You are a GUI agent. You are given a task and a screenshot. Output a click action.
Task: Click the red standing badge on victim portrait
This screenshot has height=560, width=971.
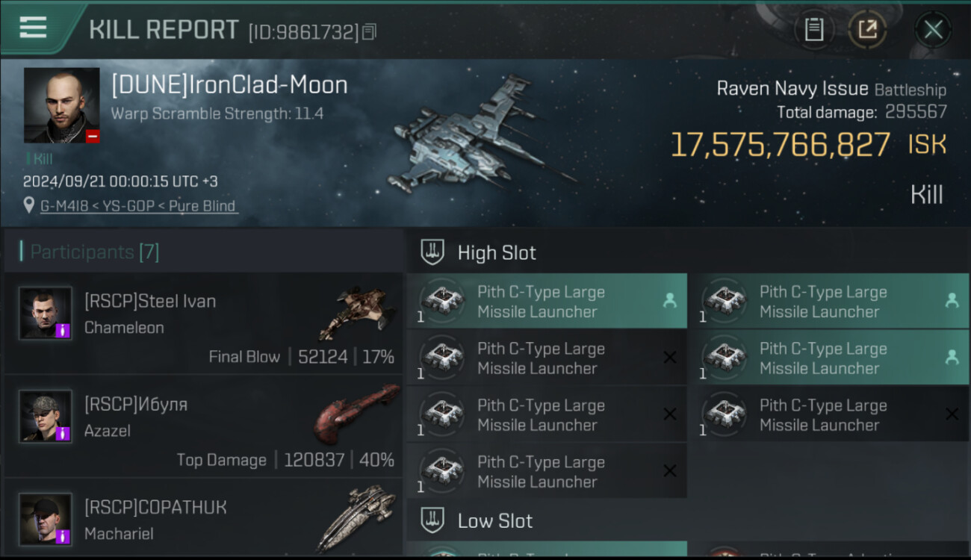pos(93,137)
